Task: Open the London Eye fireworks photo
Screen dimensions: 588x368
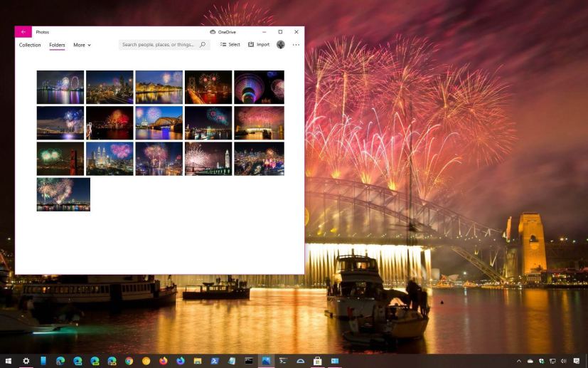Action: click(x=60, y=87)
